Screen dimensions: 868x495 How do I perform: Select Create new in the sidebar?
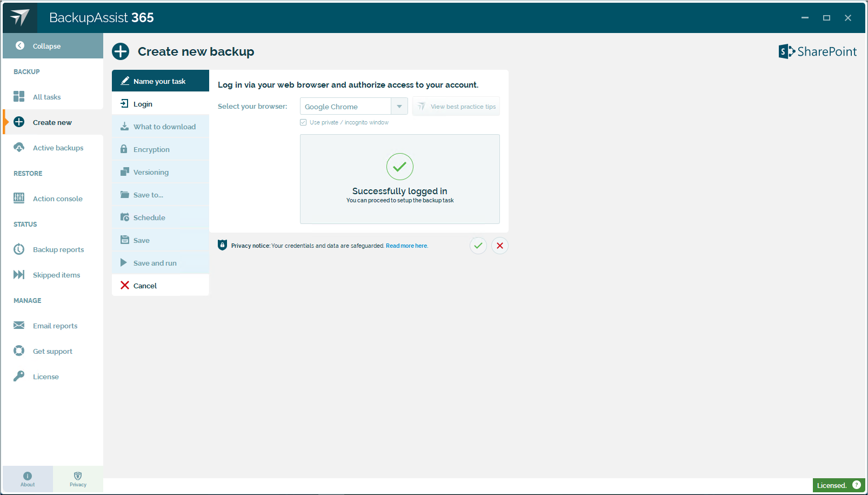coord(53,122)
